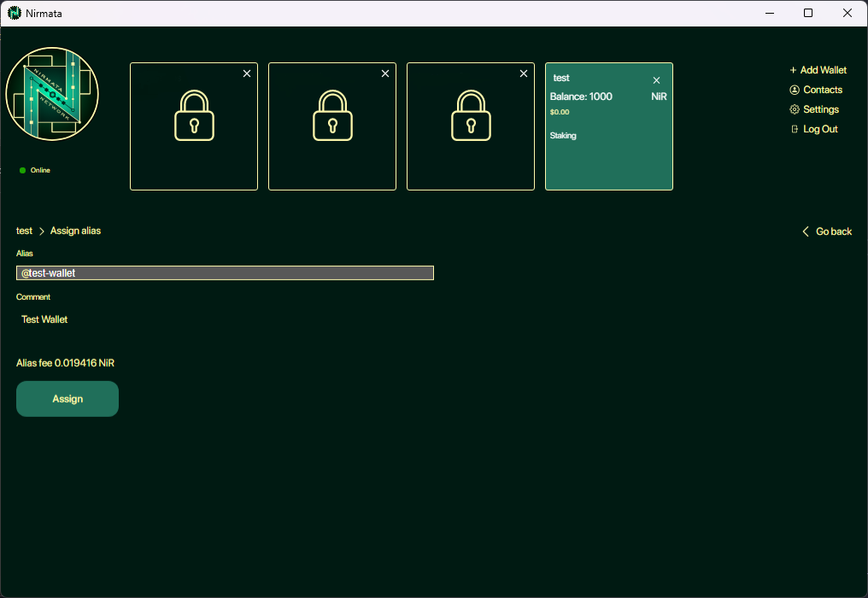Click the Log Out door icon
This screenshot has height=598, width=868.
(794, 129)
